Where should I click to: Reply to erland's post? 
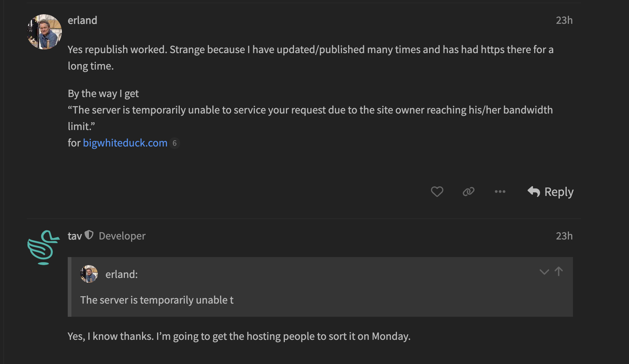click(551, 192)
